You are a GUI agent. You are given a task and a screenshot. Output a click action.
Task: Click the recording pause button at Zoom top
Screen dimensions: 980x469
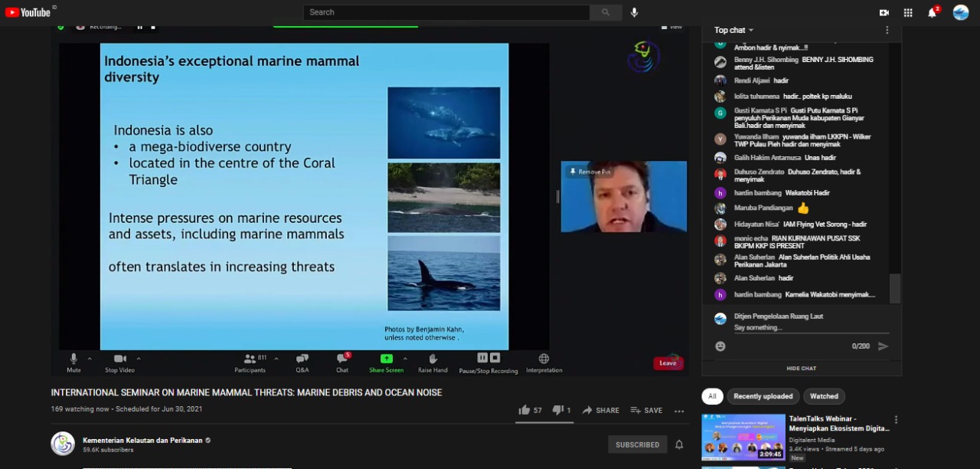[139, 27]
